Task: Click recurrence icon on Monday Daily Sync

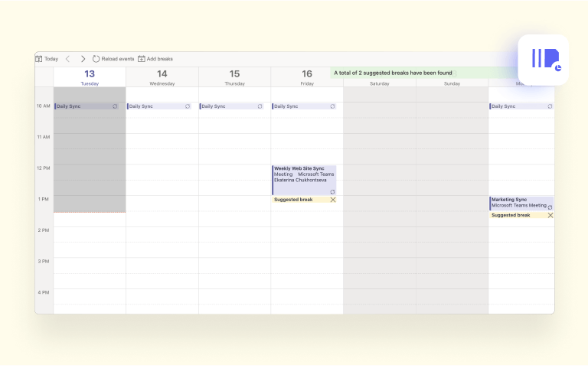Action: tap(550, 106)
